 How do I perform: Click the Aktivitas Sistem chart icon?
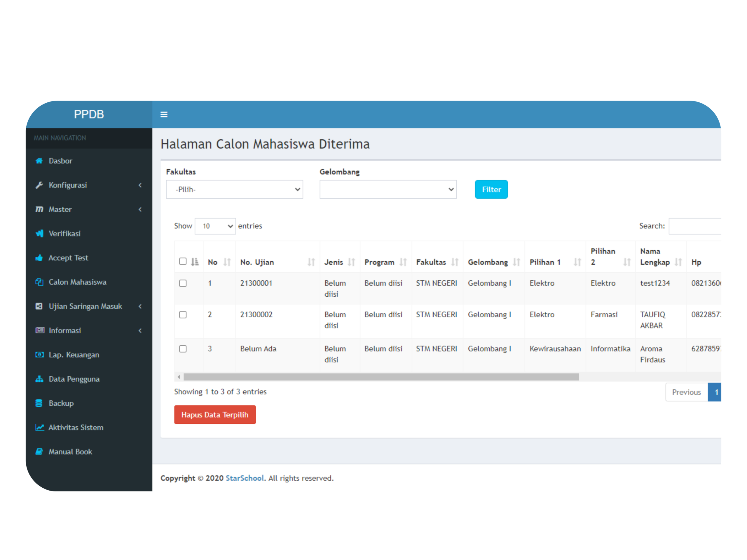(39, 427)
